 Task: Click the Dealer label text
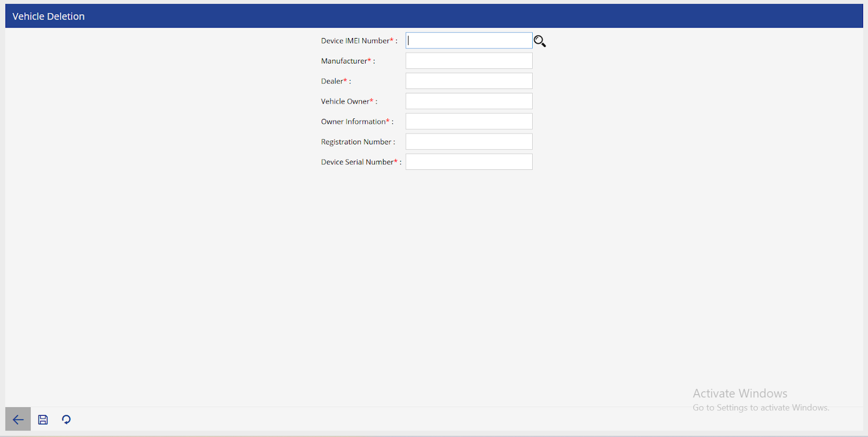(x=332, y=81)
